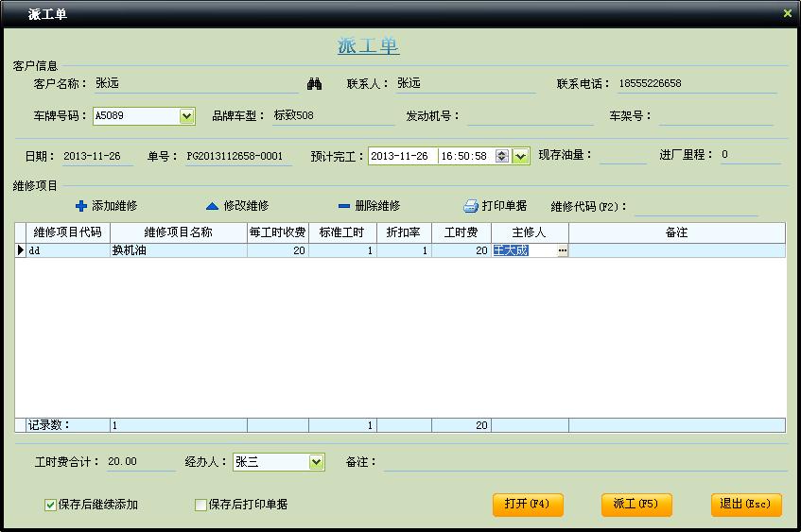Click the 客户名称 input field

pos(196,84)
